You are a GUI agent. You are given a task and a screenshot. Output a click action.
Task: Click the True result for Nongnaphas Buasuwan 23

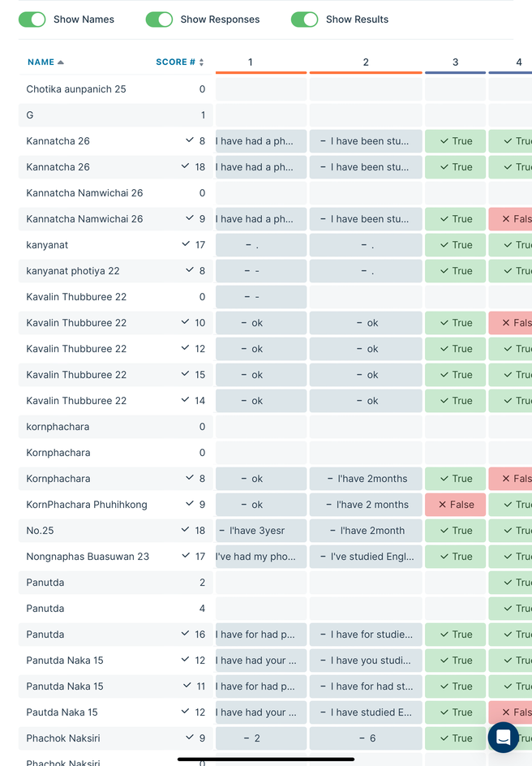(x=455, y=557)
